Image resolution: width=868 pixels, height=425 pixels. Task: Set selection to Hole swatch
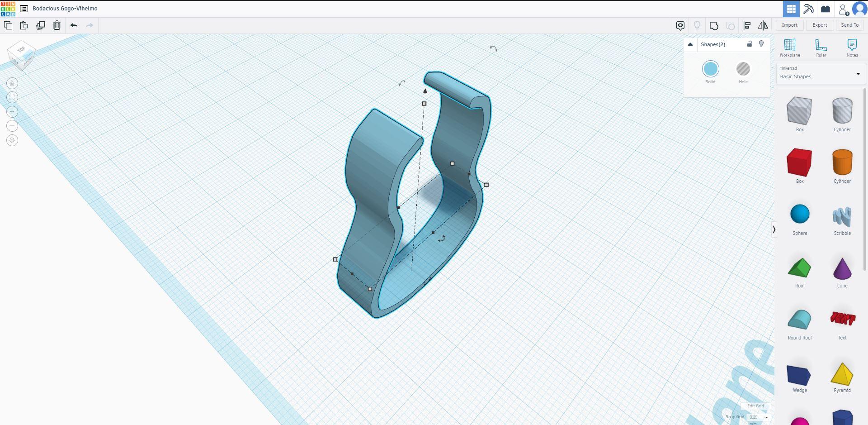(743, 69)
